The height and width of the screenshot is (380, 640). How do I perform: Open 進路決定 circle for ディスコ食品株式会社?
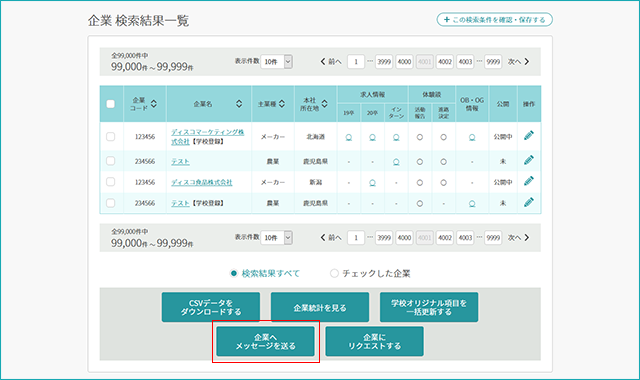[443, 182]
